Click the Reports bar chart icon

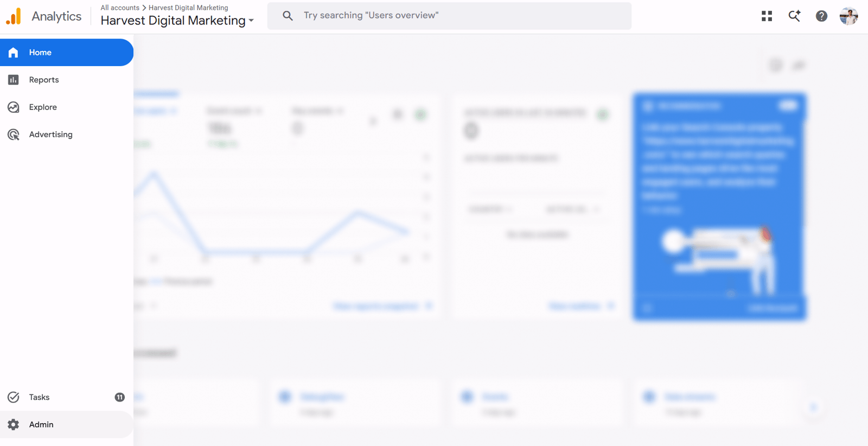tap(14, 80)
